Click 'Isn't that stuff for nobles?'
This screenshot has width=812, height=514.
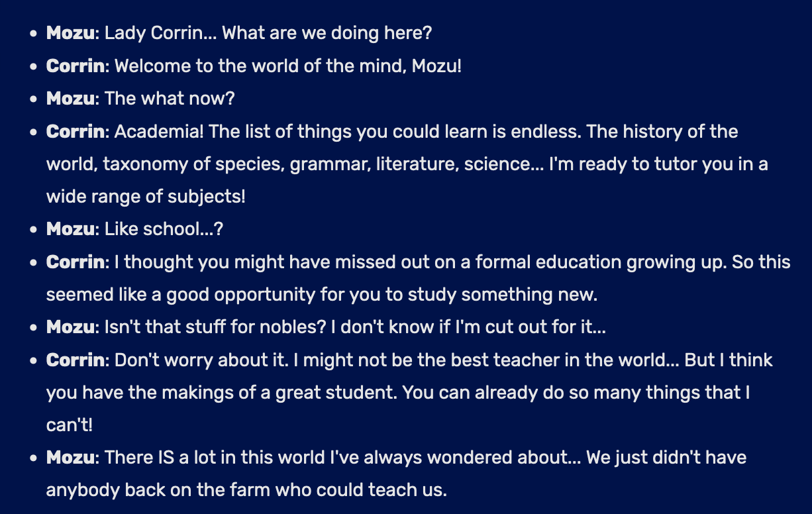(216, 327)
